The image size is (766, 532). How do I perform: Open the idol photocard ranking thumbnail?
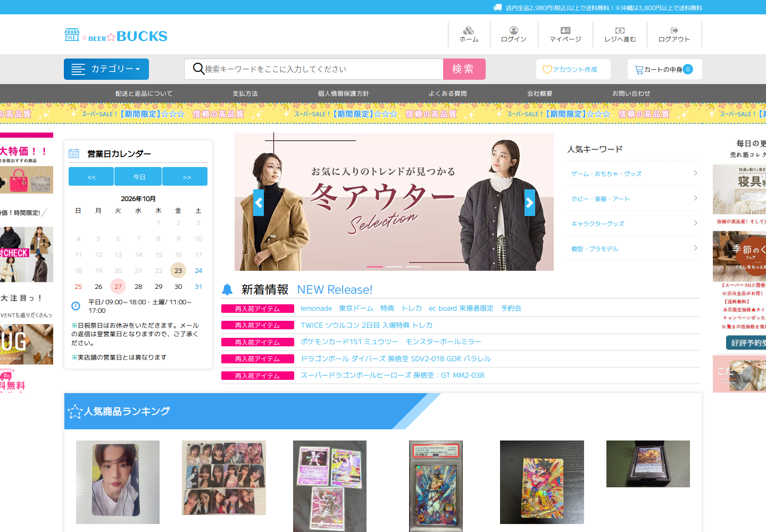[118, 482]
